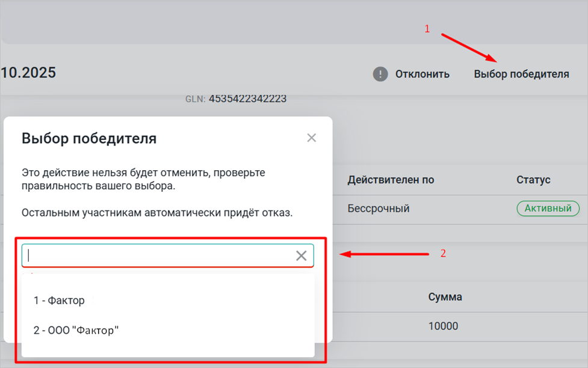This screenshot has width=588, height=368.
Task: Click the warning text about irreversible action
Action: (x=143, y=179)
